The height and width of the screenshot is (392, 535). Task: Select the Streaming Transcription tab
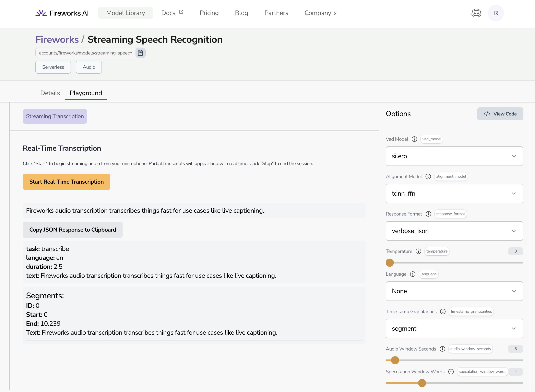pyautogui.click(x=55, y=116)
